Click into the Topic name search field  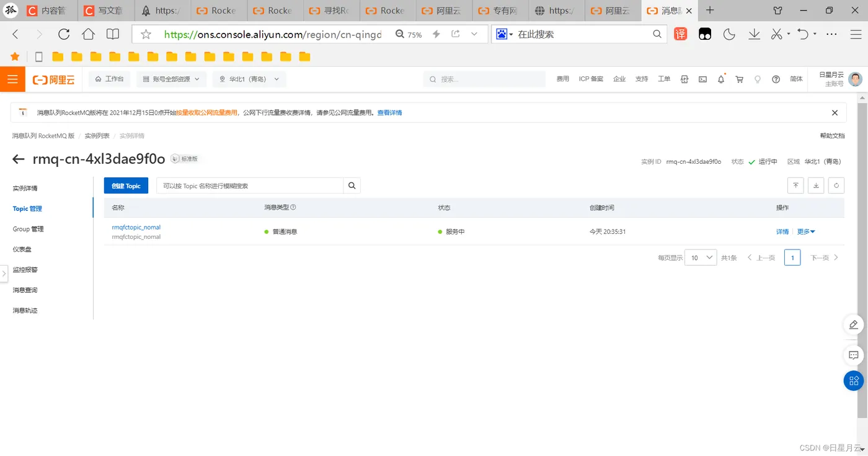click(250, 186)
